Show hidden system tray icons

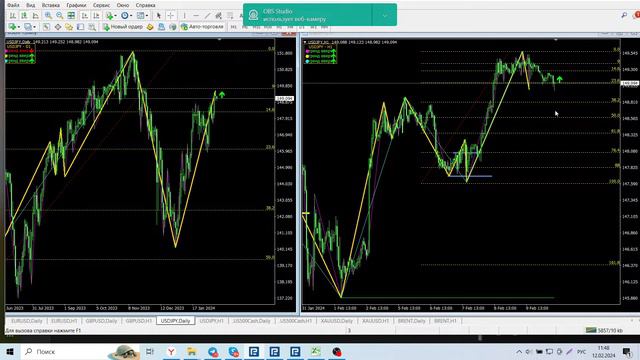519,351
